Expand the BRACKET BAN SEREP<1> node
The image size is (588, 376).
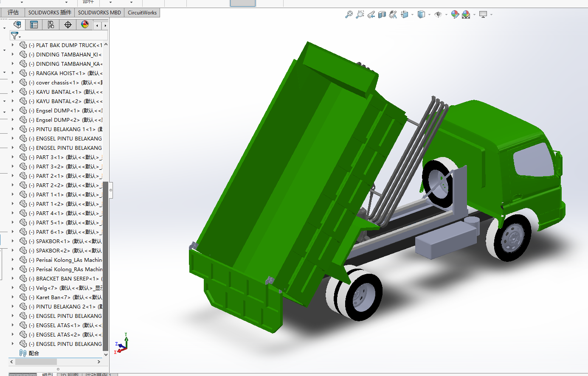point(13,278)
